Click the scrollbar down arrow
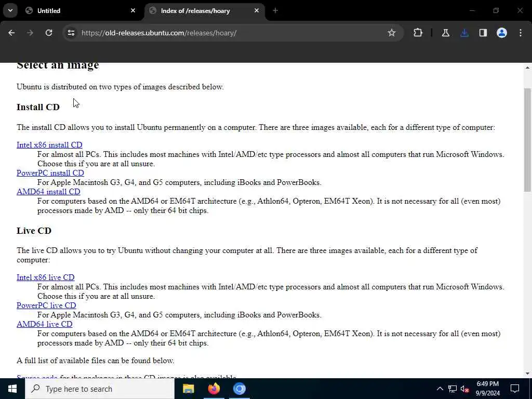The image size is (532, 399). tap(527, 374)
